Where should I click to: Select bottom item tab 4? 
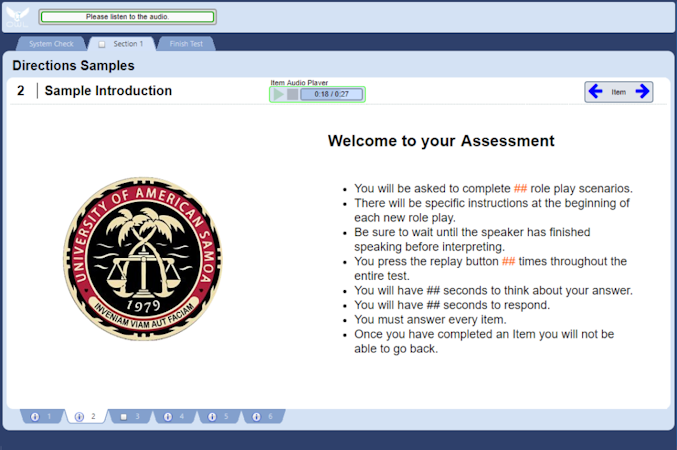175,416
